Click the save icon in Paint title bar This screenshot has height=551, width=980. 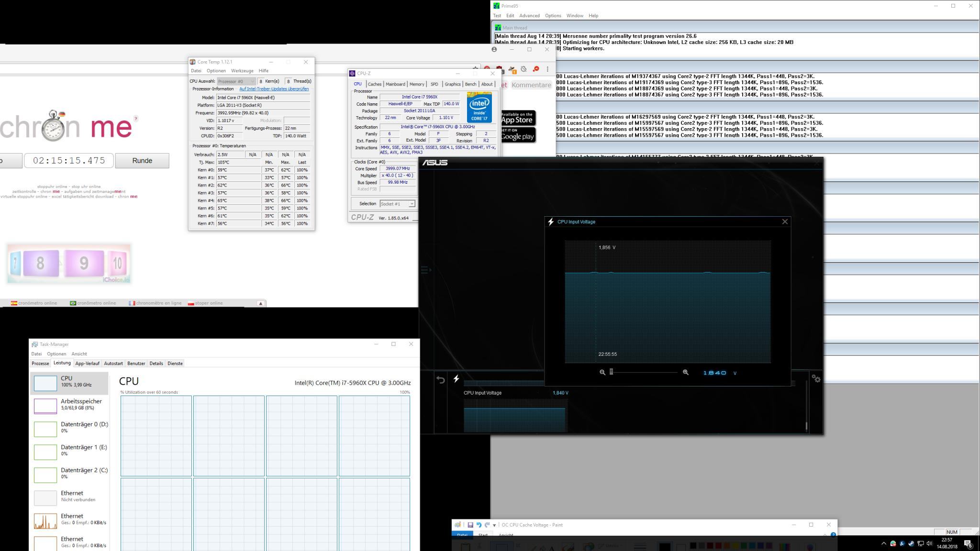[470, 525]
